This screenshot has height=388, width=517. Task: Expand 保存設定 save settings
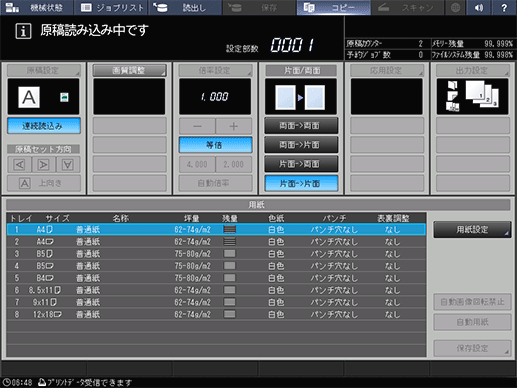[x=472, y=348]
